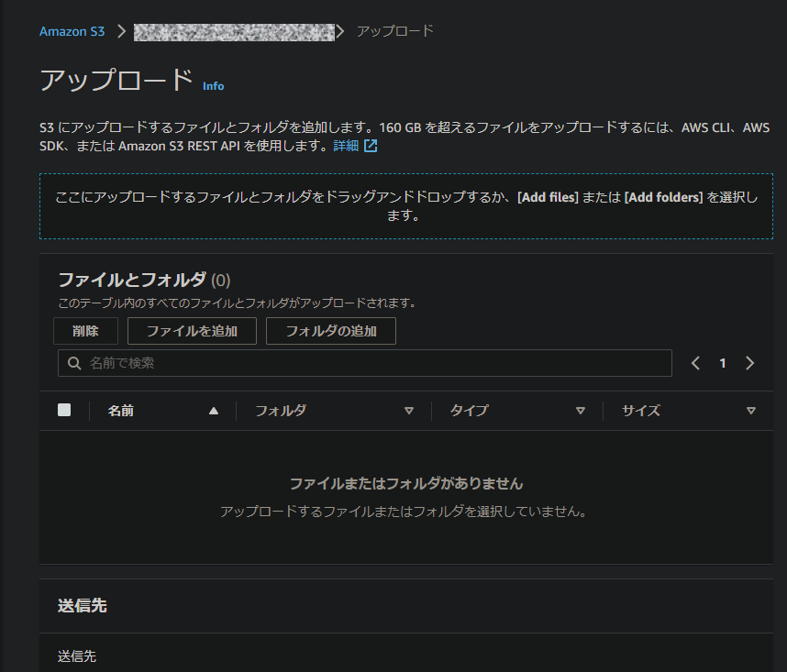
Task: Click the magnifier icon in search box
Action: (74, 363)
